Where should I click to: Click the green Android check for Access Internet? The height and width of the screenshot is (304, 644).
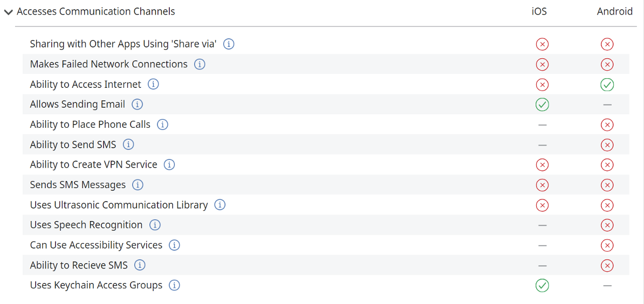pyautogui.click(x=607, y=85)
